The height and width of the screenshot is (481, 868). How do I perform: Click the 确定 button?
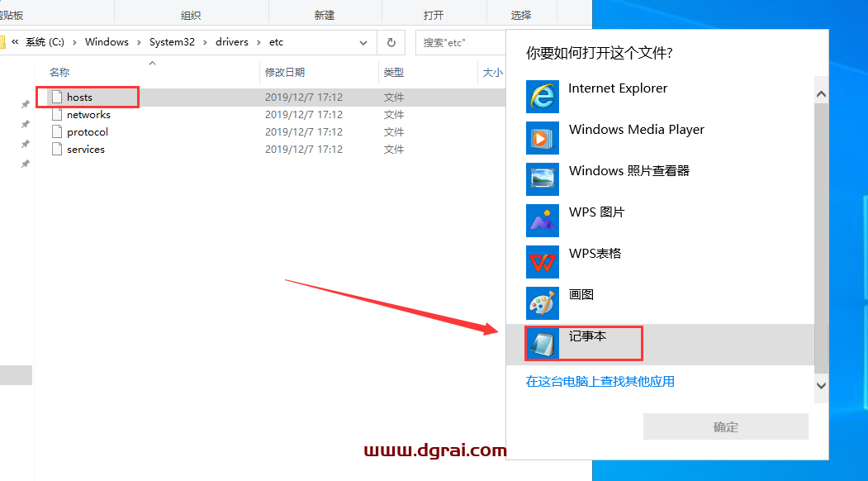point(726,426)
